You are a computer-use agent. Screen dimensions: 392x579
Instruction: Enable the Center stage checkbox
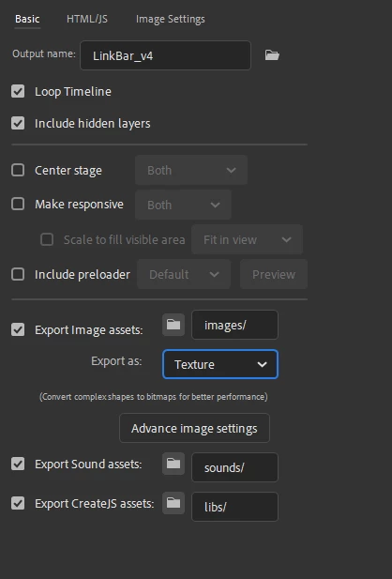[18, 170]
